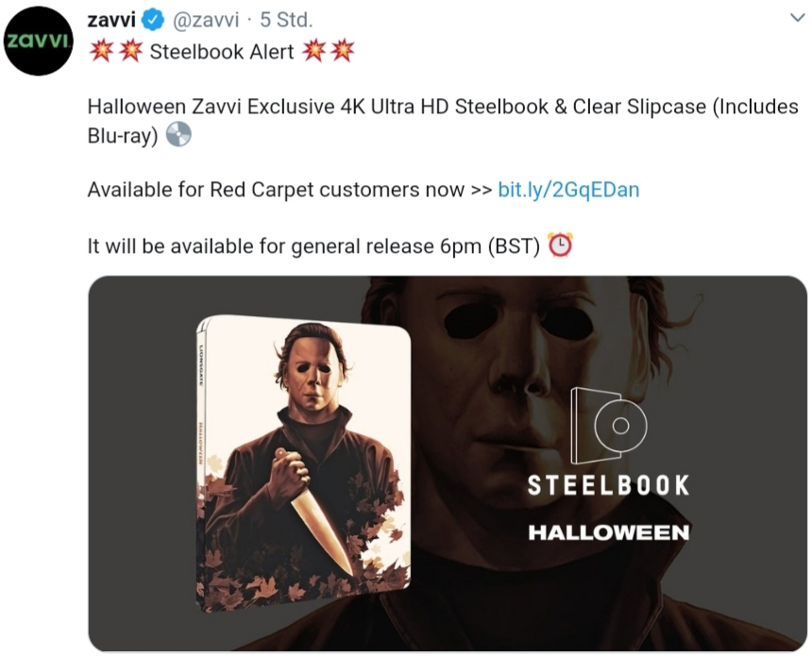Click the first collision emoji before Steelbook Alert
This screenshot has width=812, height=656.
coord(102,51)
